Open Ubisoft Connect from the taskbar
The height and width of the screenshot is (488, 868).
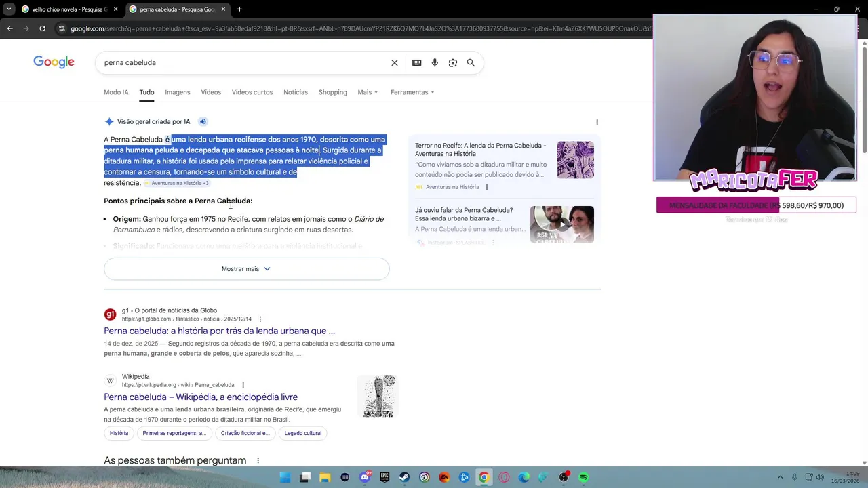click(x=425, y=477)
